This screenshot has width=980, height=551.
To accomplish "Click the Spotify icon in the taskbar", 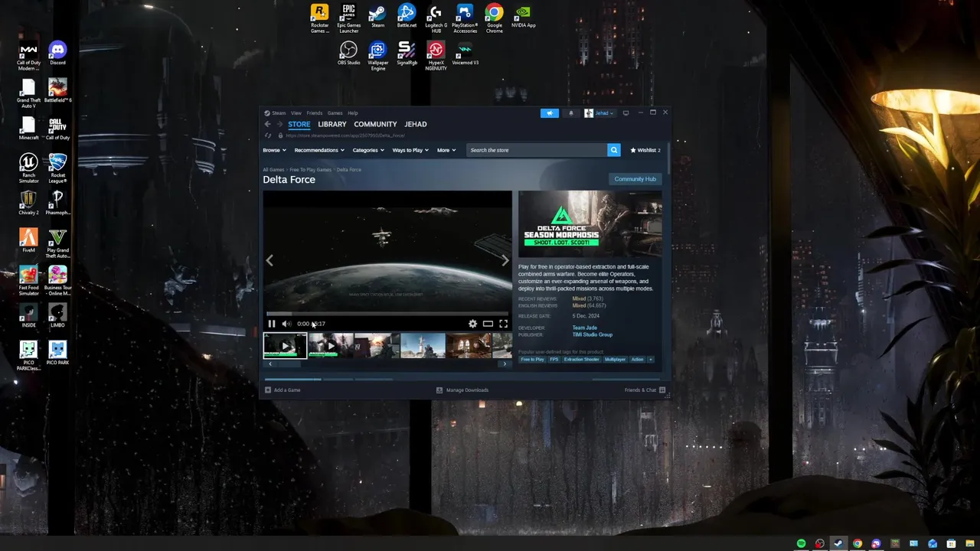I will [x=801, y=543].
